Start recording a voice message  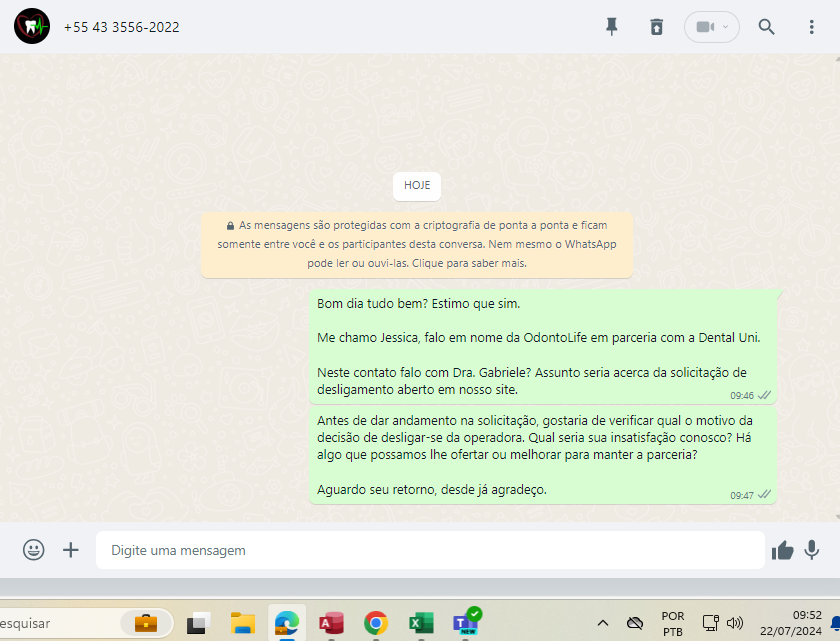[812, 550]
